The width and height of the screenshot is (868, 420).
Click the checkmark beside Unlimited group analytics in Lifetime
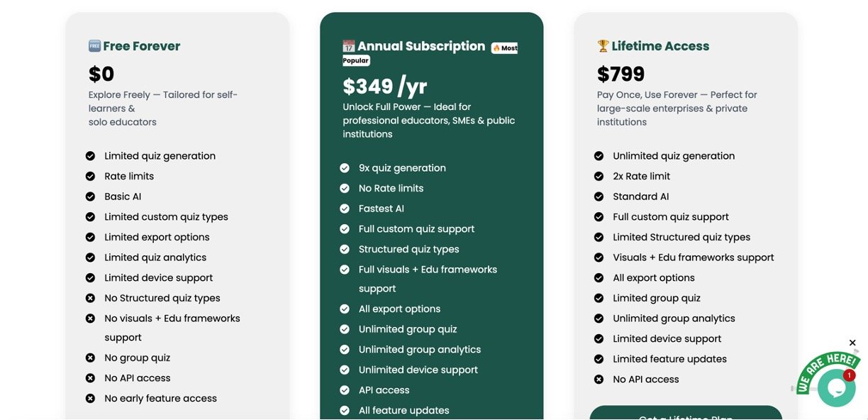(599, 319)
